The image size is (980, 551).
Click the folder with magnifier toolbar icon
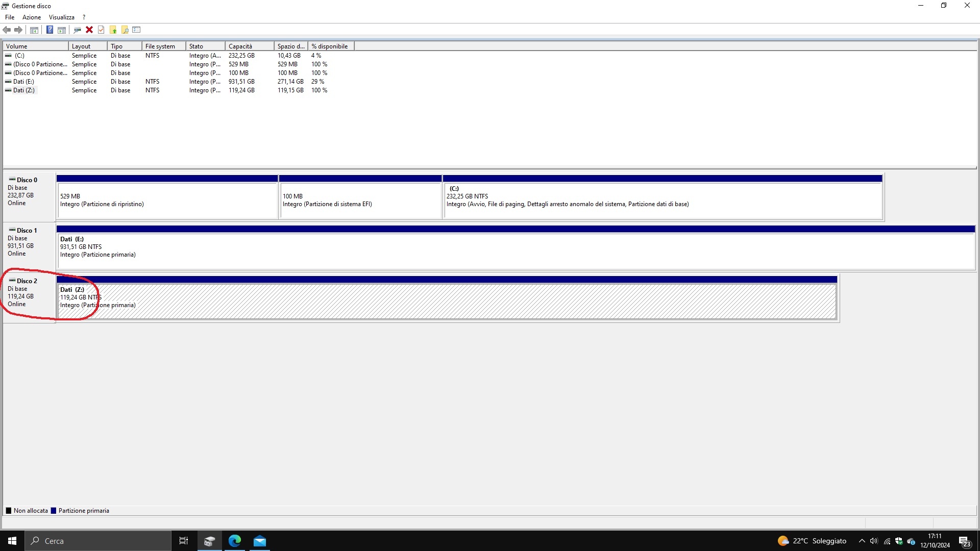125,30
